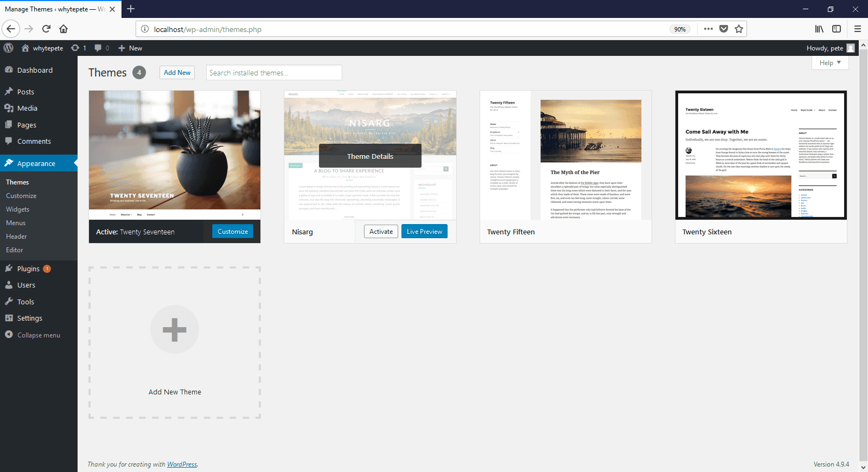Bookmark this page with star icon
The image size is (868, 472).
click(738, 29)
